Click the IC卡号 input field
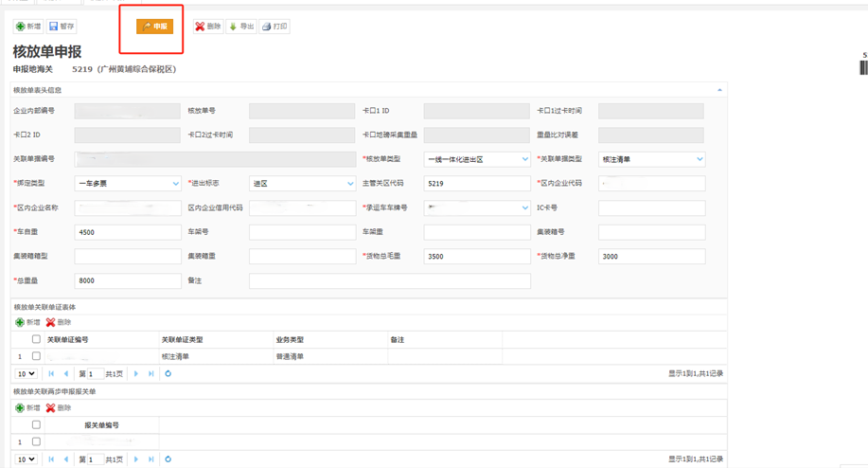 [x=651, y=207]
